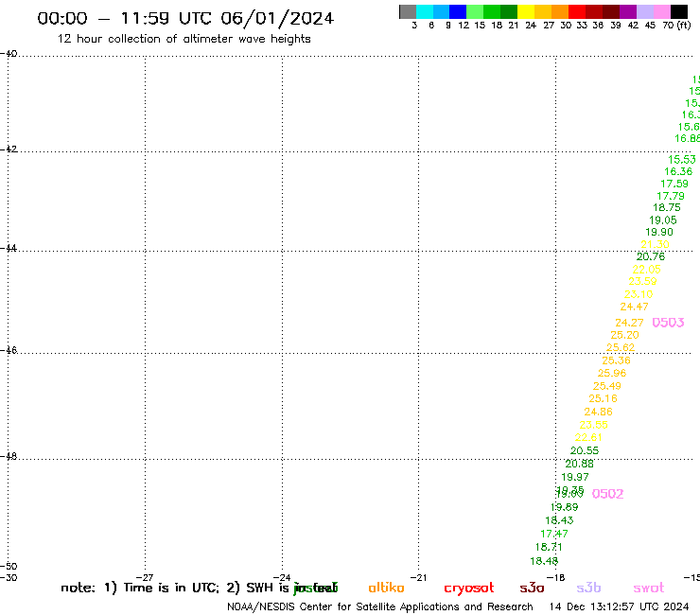Click the purple swatch in the color bar
Viewport: 700px width, 615px height.
click(628, 11)
